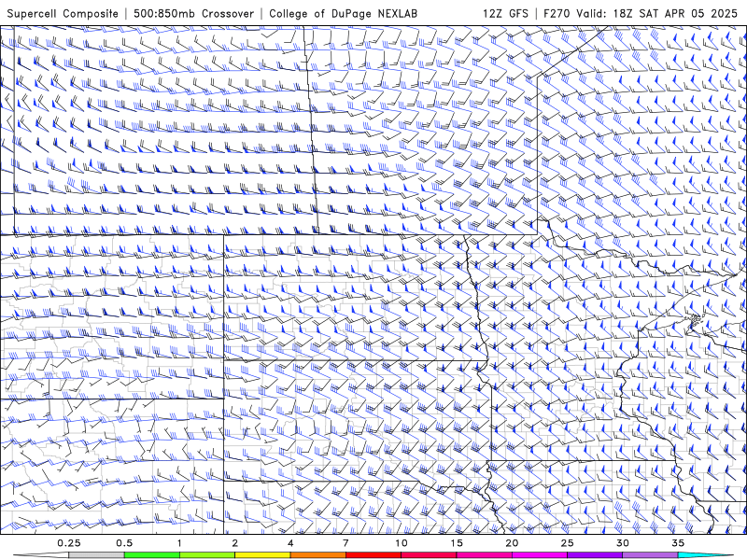Pick the red 7–10 legend color segment
Viewport: 747px width, 560px height.
tap(373, 555)
